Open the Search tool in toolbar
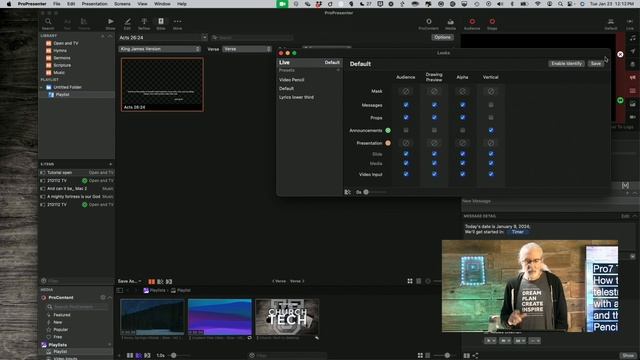Image resolution: width=640 pixels, height=360 pixels. coord(48,24)
